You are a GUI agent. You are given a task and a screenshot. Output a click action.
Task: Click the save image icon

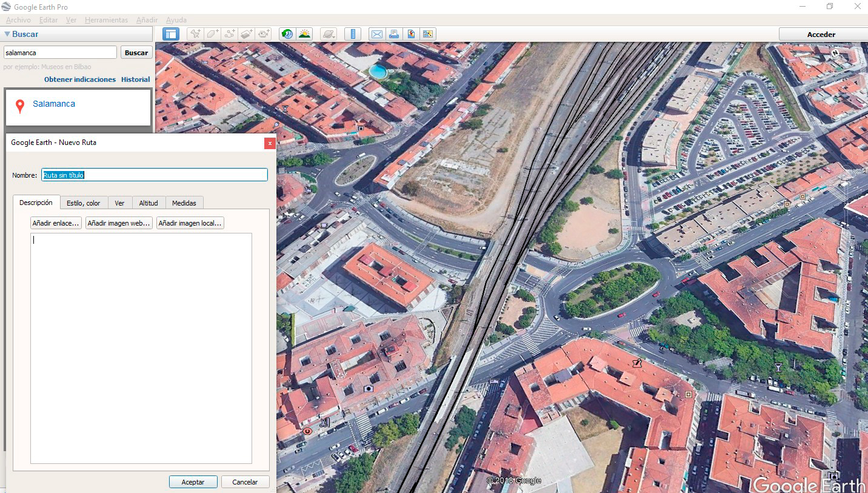click(411, 34)
